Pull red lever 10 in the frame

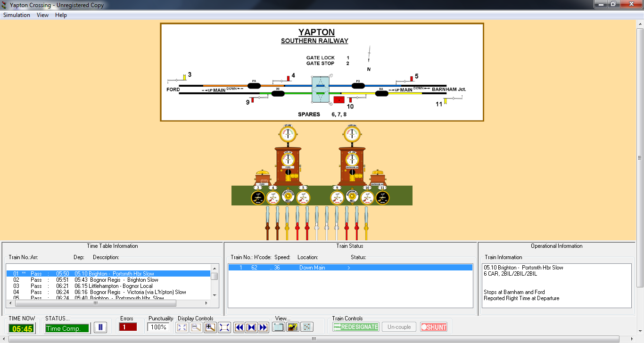(x=356, y=222)
